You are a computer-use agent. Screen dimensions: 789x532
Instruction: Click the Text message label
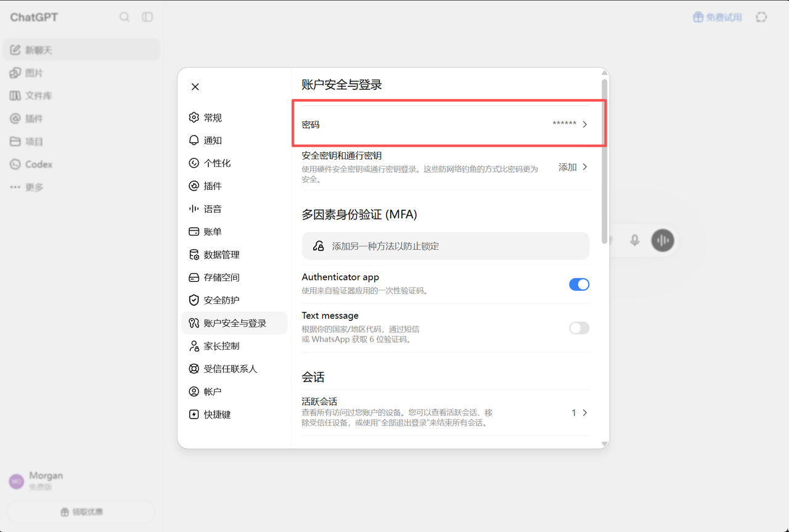pos(330,316)
